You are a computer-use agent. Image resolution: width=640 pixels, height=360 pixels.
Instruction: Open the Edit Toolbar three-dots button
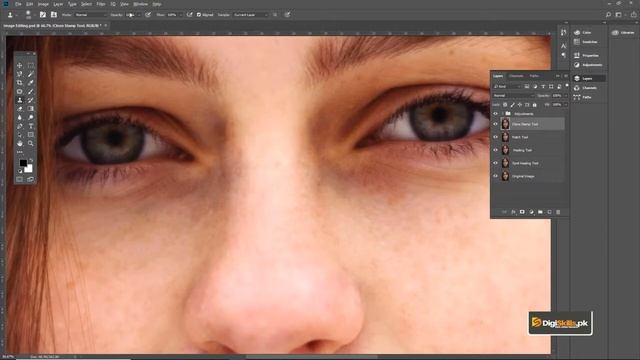click(20, 152)
